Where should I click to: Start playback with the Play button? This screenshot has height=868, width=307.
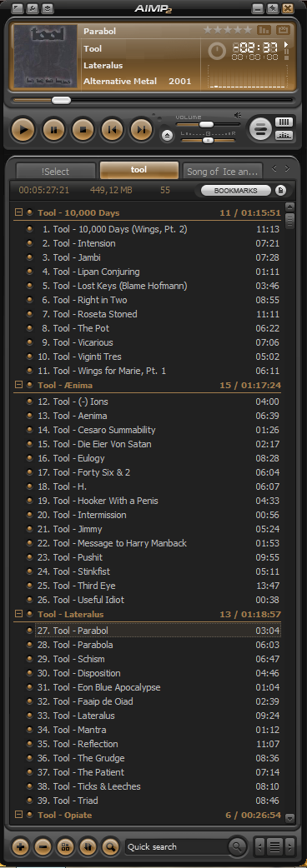[x=23, y=130]
